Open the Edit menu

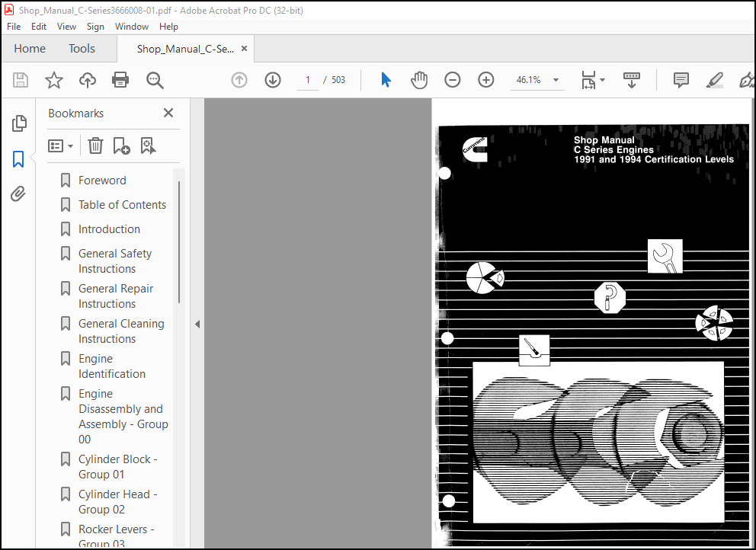point(39,27)
